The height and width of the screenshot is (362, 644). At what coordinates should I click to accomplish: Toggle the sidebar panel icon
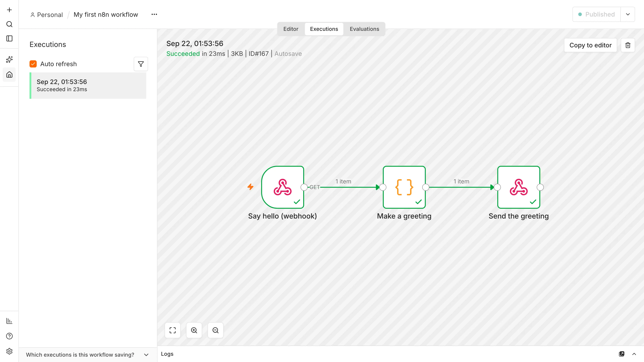[9, 38]
